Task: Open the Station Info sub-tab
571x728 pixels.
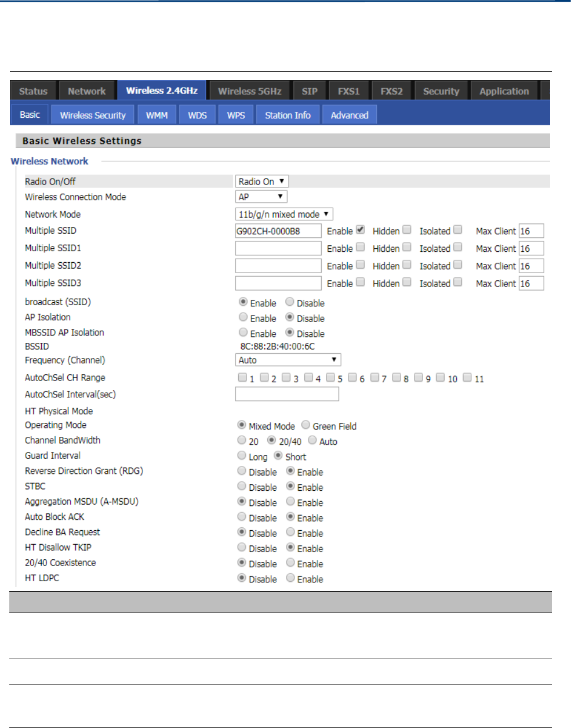Action: point(288,115)
